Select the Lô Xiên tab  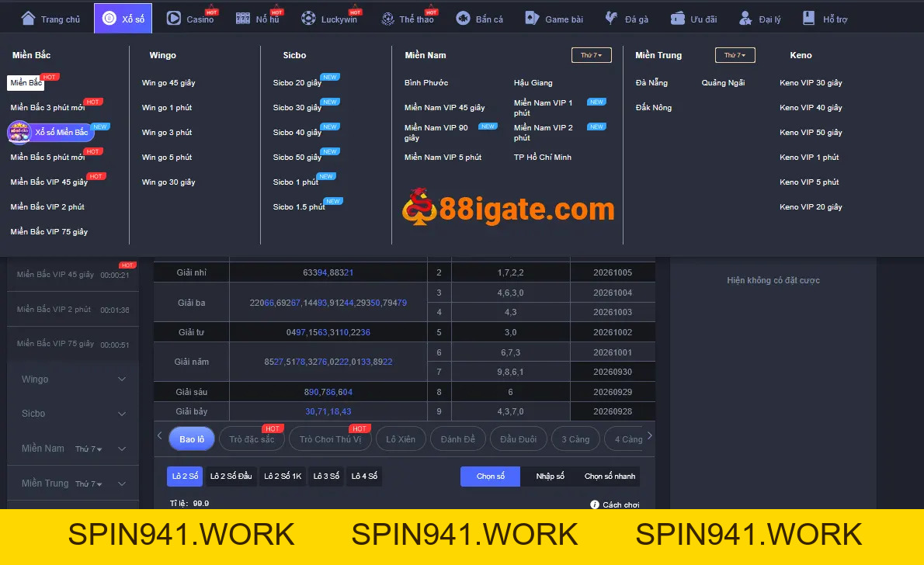coord(401,439)
